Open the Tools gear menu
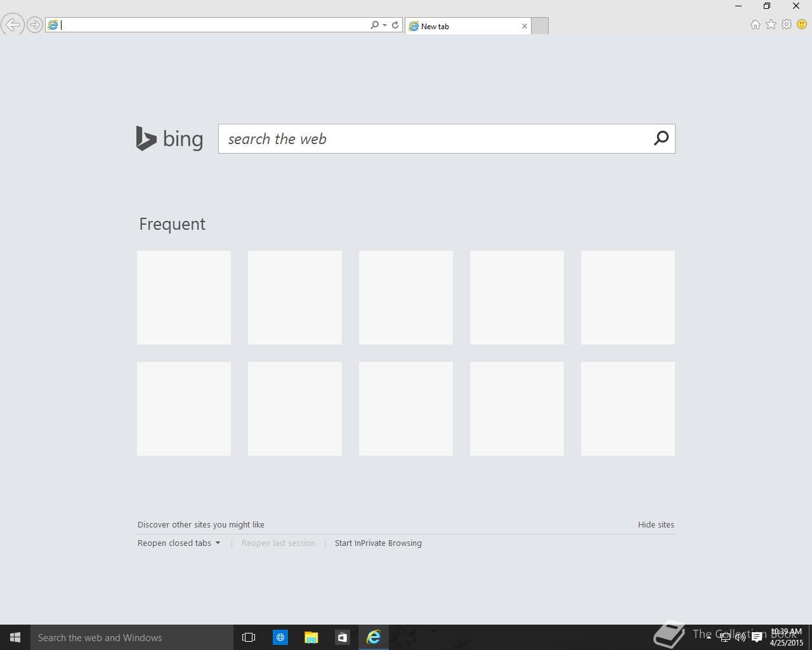The image size is (812, 650). (x=787, y=24)
